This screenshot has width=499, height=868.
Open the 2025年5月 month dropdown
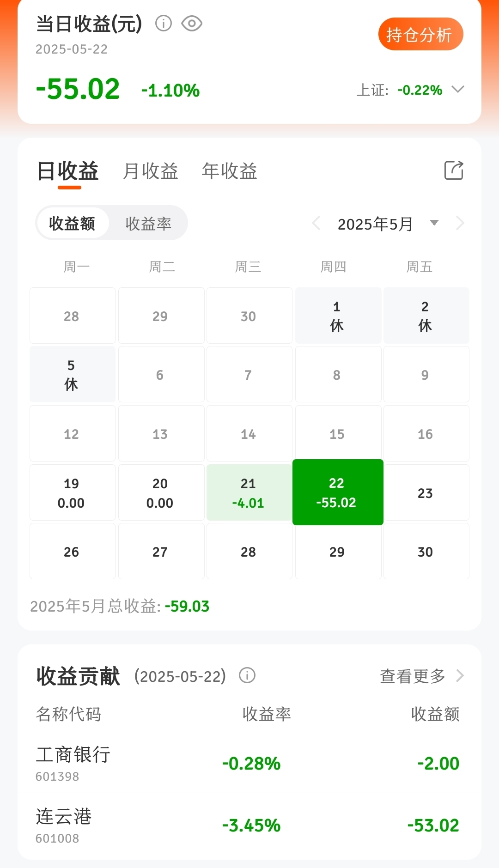click(x=433, y=223)
